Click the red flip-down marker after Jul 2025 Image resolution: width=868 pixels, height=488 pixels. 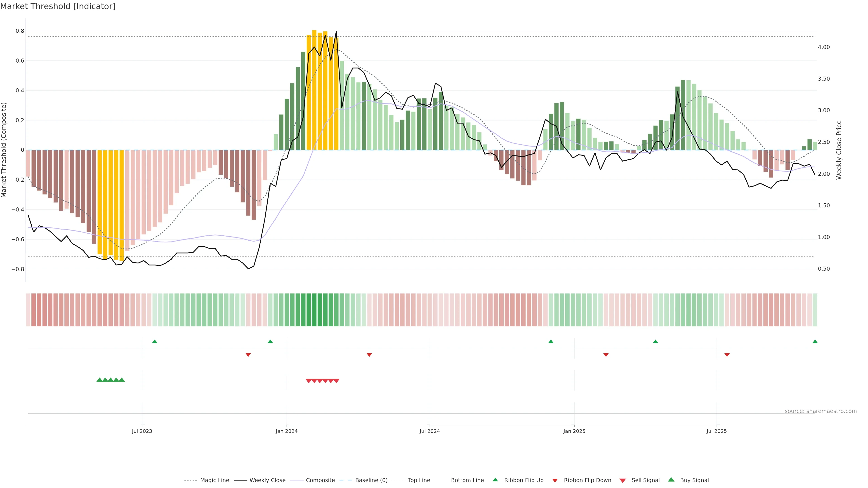click(727, 355)
